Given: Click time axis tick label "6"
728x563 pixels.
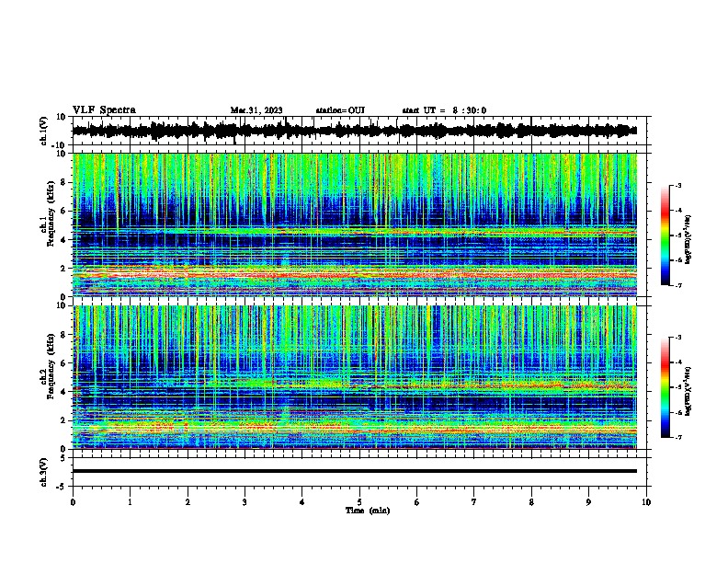Looking at the screenshot, I should click(x=417, y=502).
